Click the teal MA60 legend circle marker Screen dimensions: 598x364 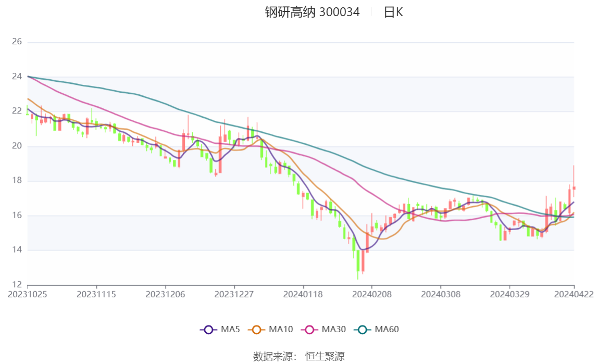[363, 330]
